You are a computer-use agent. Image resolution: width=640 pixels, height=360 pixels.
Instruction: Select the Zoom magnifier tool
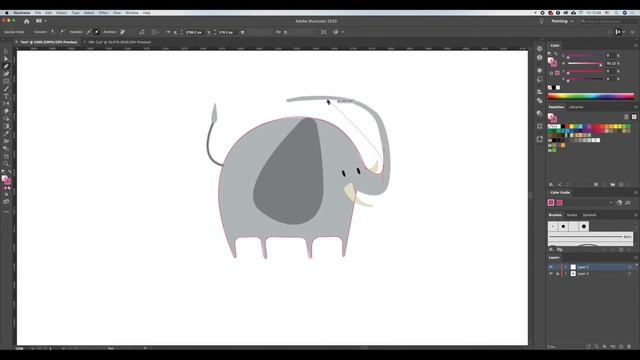tap(6, 164)
